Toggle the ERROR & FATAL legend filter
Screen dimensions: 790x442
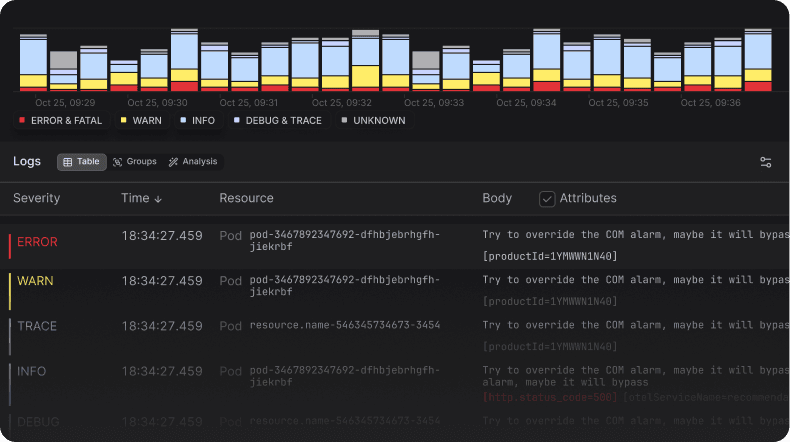(60, 120)
